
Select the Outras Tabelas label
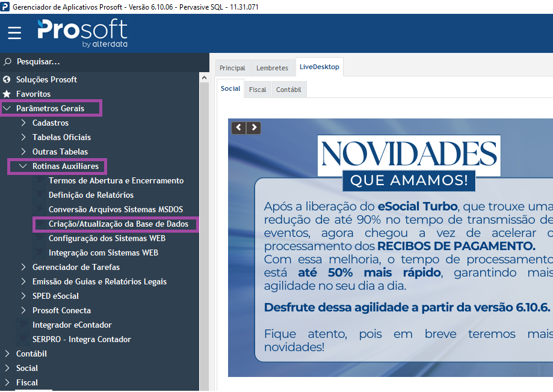(x=60, y=152)
